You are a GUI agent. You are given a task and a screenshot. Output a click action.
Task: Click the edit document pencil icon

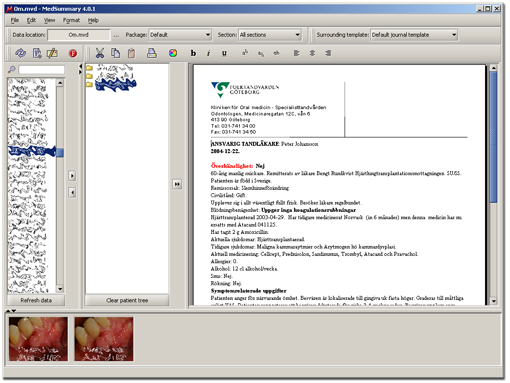point(52,53)
